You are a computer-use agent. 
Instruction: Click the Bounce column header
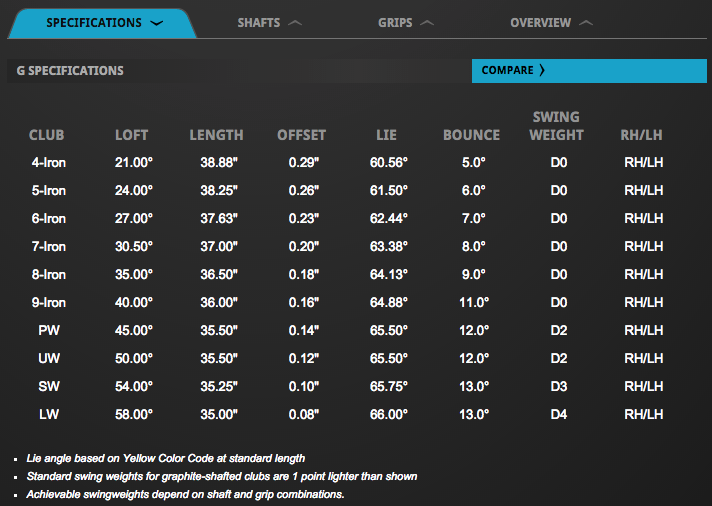tap(471, 135)
